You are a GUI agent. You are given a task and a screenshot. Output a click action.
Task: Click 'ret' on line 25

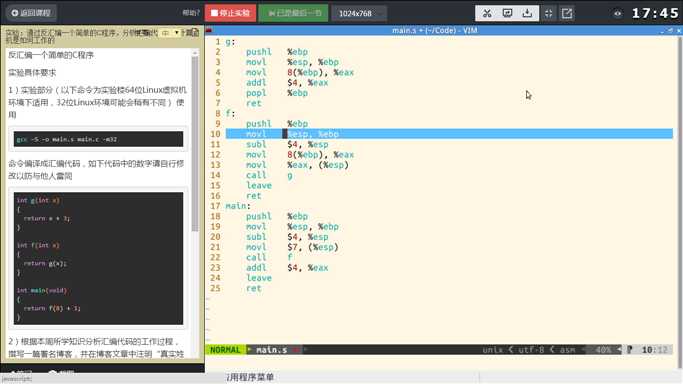254,288
